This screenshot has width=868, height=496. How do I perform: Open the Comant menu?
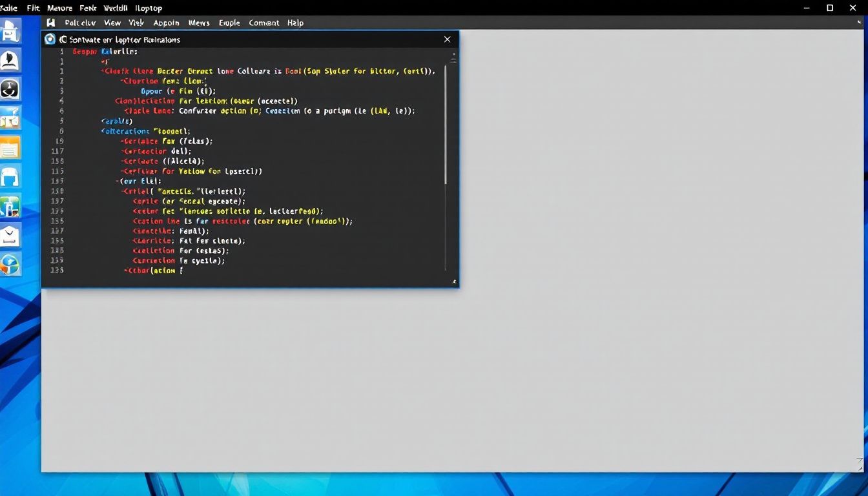pyautogui.click(x=263, y=23)
